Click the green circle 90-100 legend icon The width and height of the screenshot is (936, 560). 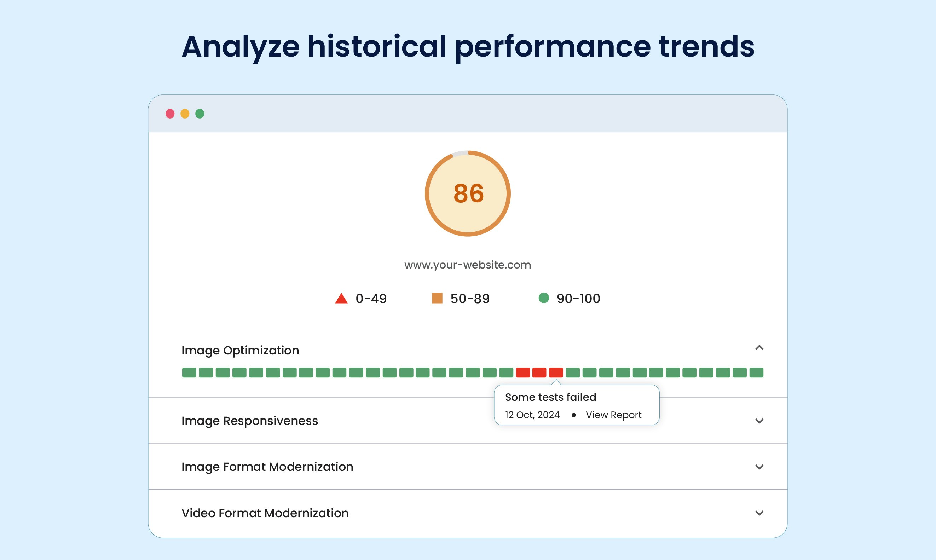coord(544,298)
